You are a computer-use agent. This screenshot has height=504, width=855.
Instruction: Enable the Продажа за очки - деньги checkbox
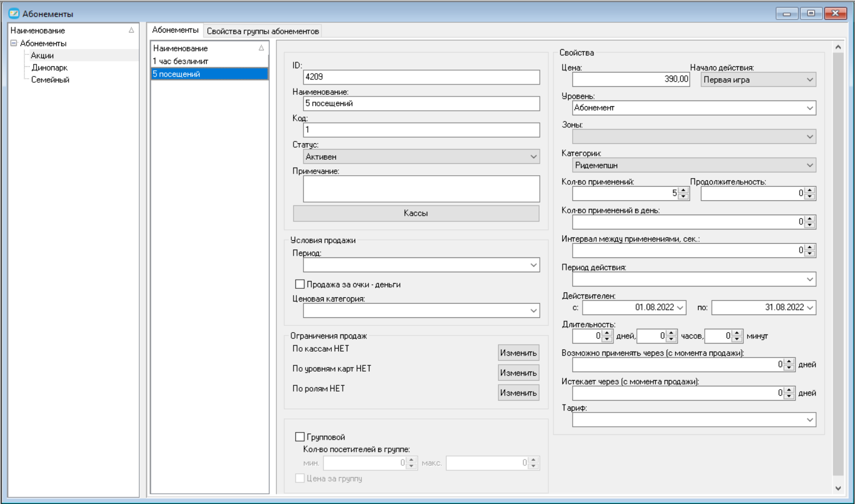click(x=300, y=284)
